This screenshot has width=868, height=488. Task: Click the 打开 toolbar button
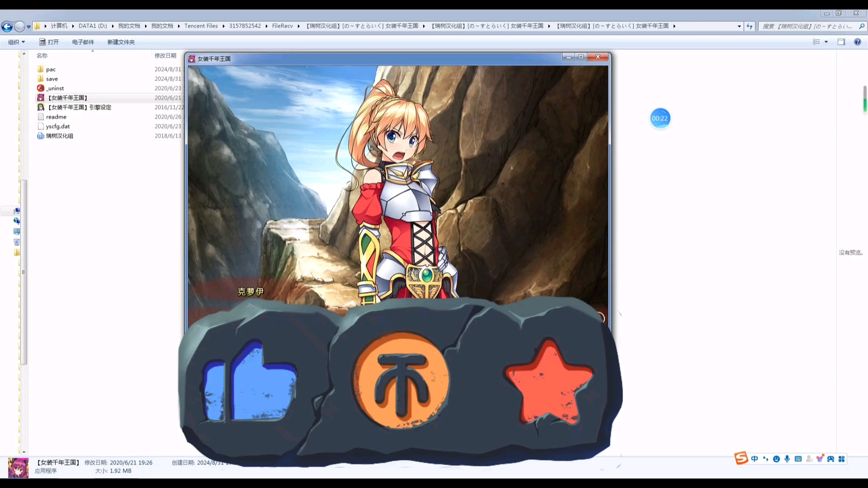click(49, 42)
